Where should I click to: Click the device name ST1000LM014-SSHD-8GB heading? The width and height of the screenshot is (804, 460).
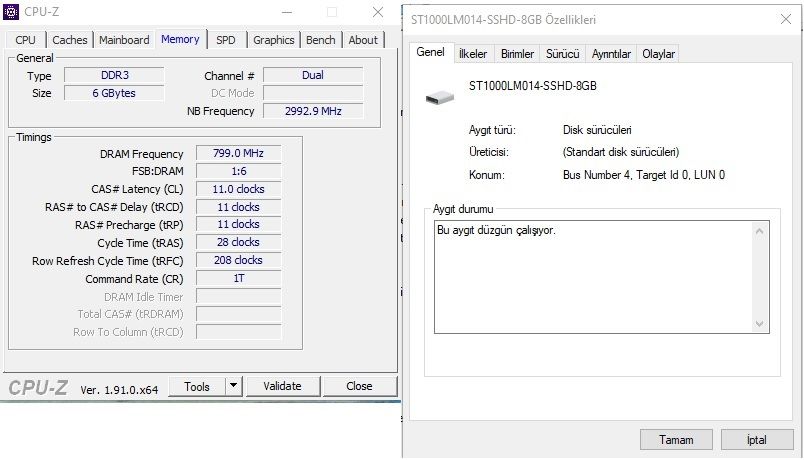point(533,86)
